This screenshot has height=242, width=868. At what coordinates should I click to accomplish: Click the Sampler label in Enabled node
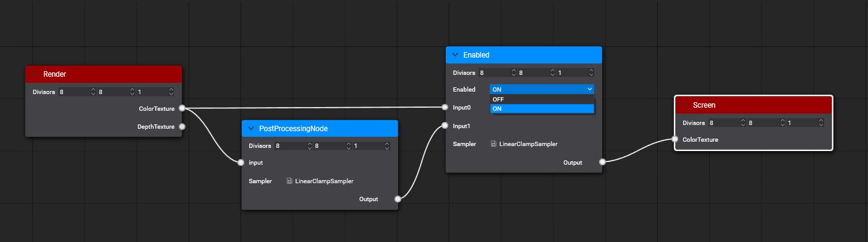click(464, 144)
